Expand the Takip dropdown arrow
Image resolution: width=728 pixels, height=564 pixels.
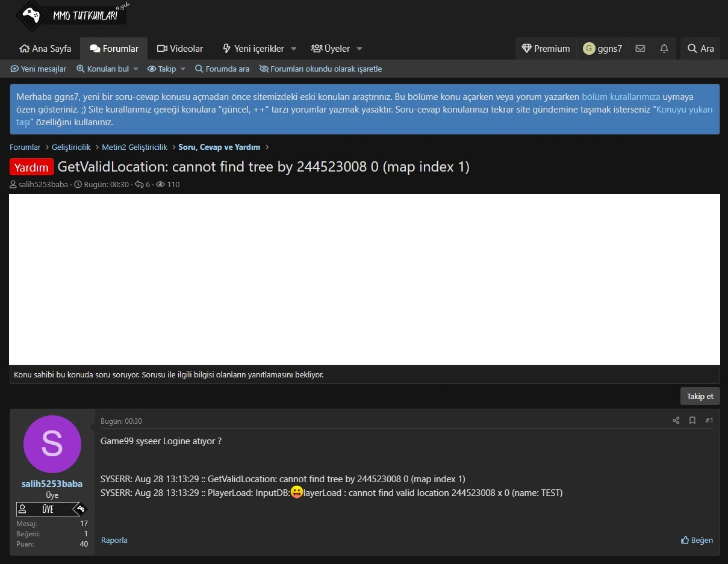[x=183, y=69]
